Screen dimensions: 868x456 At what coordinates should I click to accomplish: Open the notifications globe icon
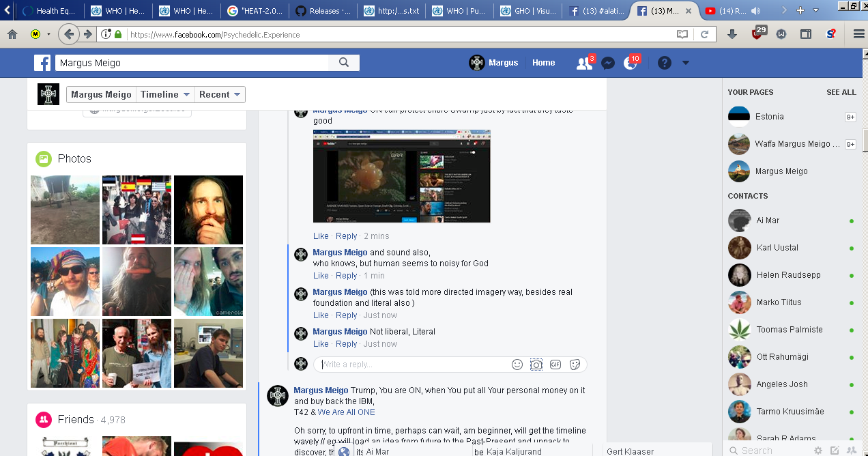[631, 63]
